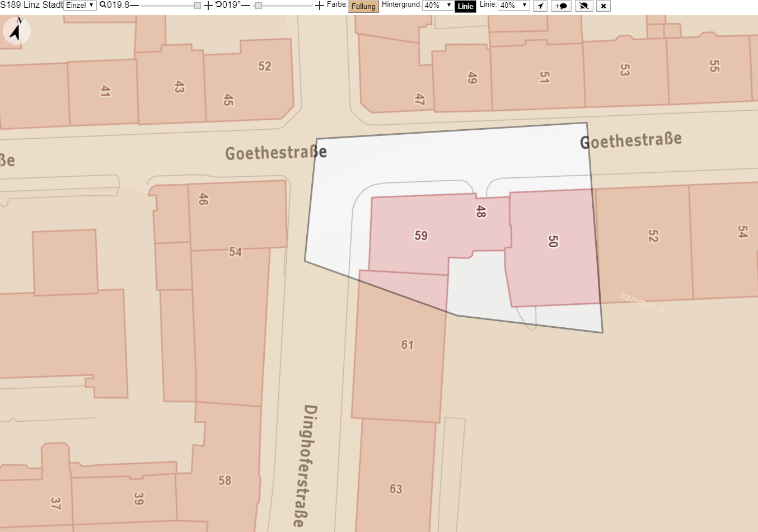The image size is (758, 532).
Task: Click the rotation minus icon
Action: [x=246, y=6]
